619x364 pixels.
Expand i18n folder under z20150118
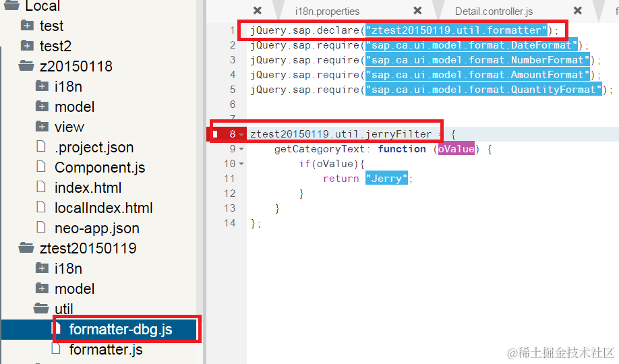(42, 86)
